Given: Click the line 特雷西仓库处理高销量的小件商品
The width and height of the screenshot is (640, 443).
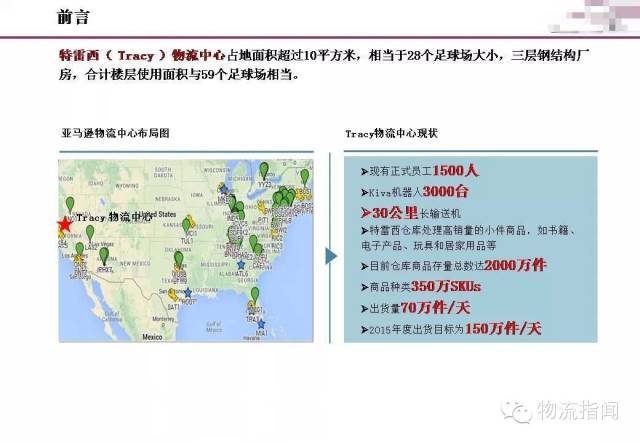Looking at the screenshot, I should point(468,230).
